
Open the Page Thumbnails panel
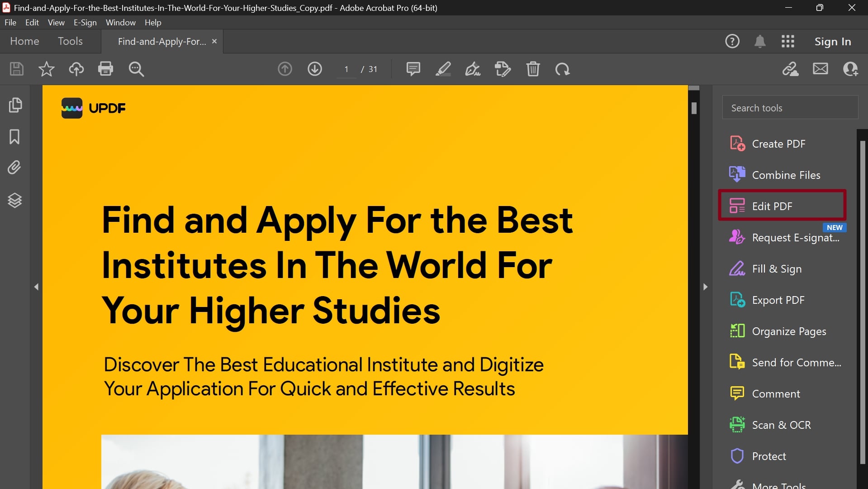click(x=15, y=105)
